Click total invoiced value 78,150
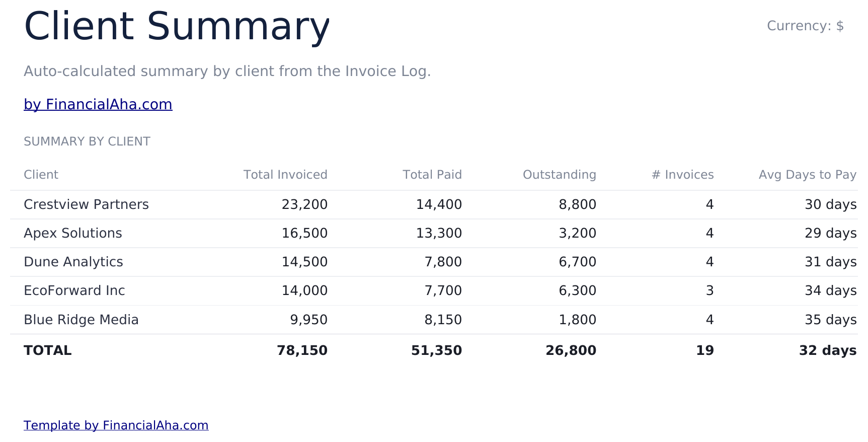This screenshot has height=442, width=868. [x=302, y=350]
